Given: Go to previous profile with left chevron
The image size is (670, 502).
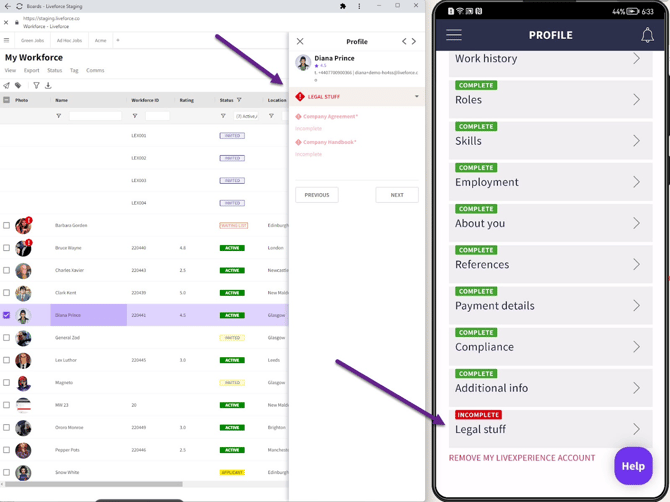Looking at the screenshot, I should coord(404,41).
